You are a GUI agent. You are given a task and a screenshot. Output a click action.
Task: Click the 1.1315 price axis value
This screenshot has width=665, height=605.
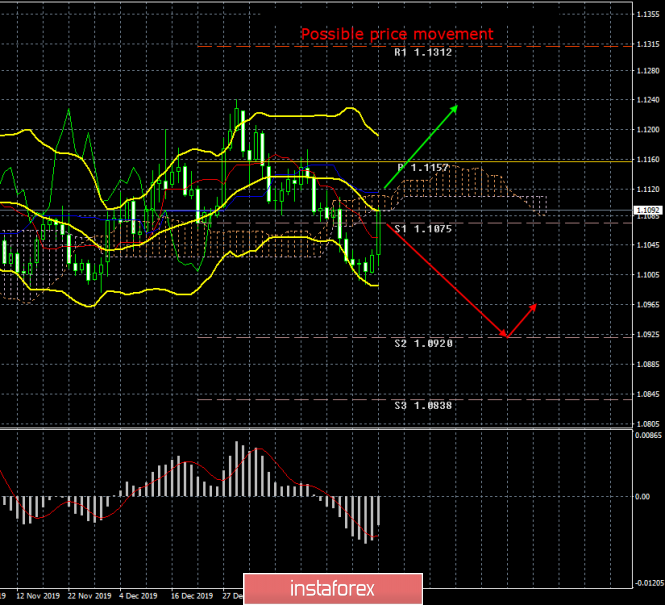648,45
